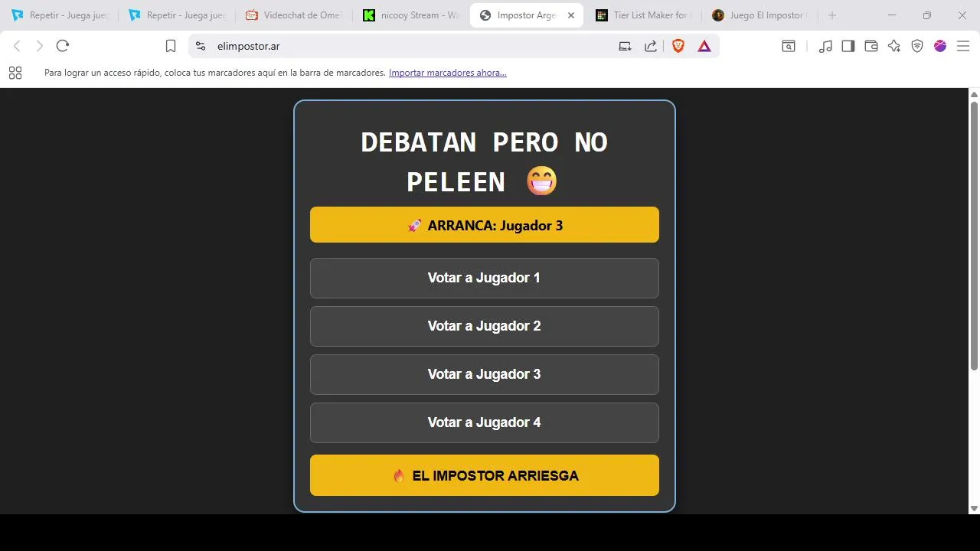The width and height of the screenshot is (980, 551).
Task: Toggle the sidebar panel icon
Action: [x=848, y=46]
